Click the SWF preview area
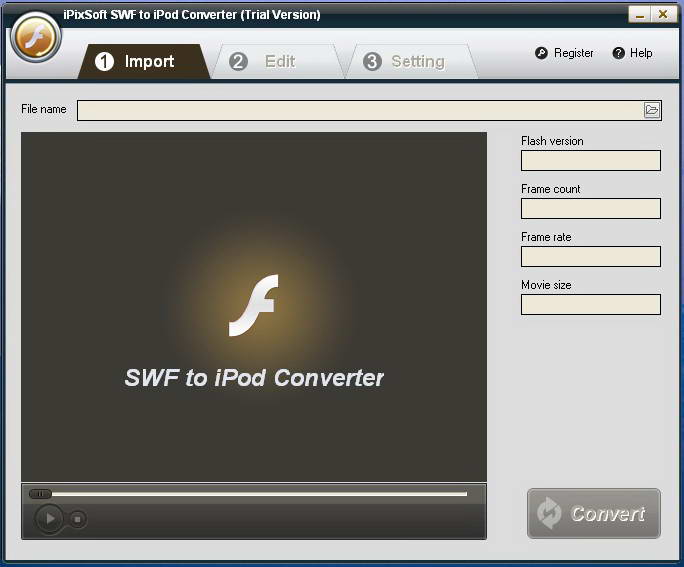This screenshot has width=684, height=567. pos(254,307)
